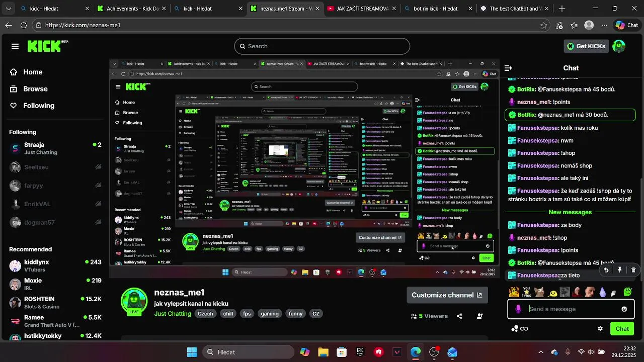Click the Send a message input
Image resolution: width=644 pixels, height=362 pixels.
571,309
